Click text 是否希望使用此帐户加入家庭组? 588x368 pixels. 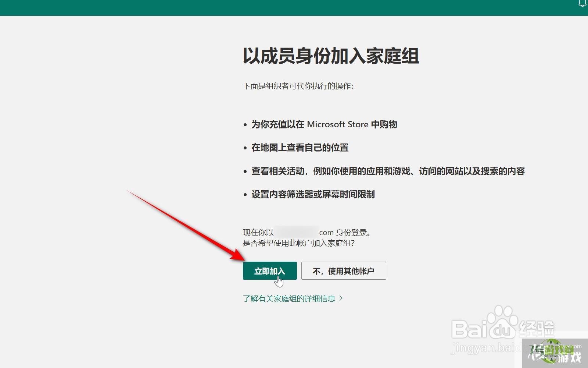point(299,243)
